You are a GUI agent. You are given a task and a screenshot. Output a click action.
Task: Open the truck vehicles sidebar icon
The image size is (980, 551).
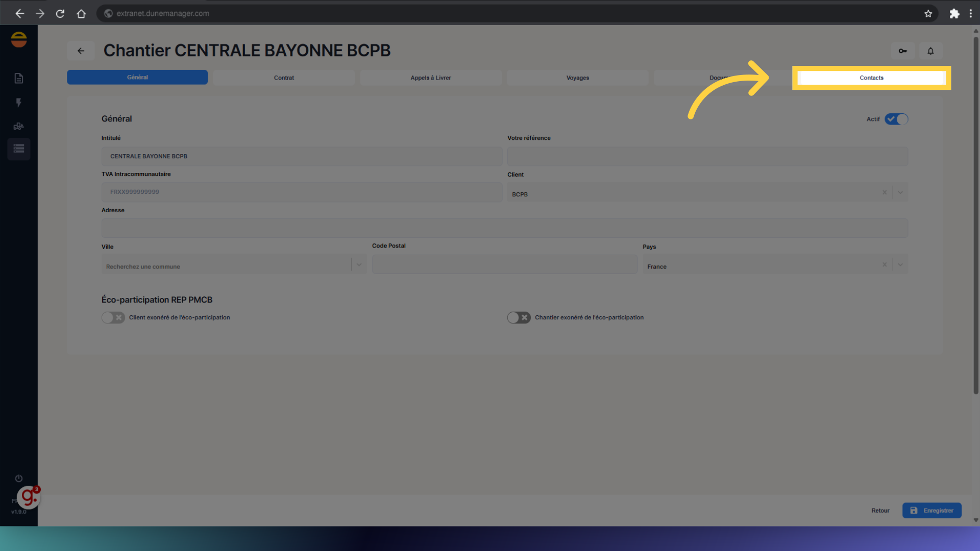pos(19,126)
